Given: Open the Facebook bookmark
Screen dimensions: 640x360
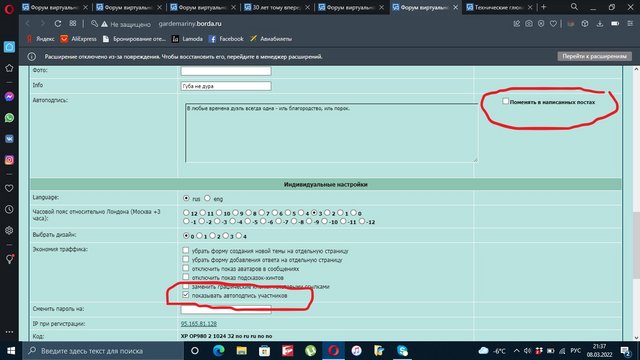Looking at the screenshot, I should [226, 39].
